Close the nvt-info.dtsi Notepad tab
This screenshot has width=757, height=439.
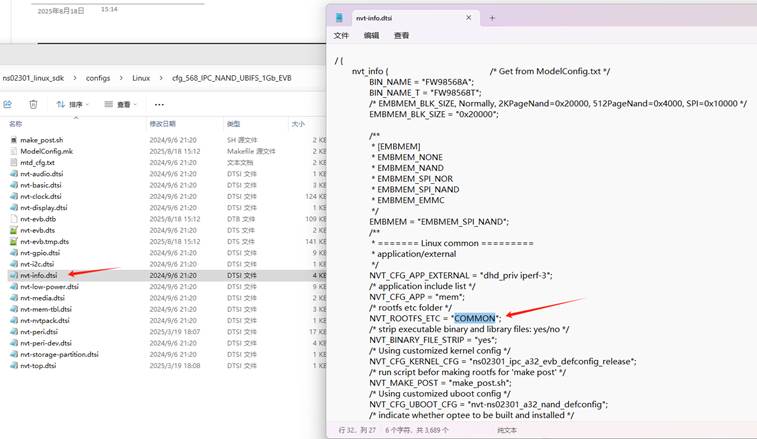click(x=468, y=18)
